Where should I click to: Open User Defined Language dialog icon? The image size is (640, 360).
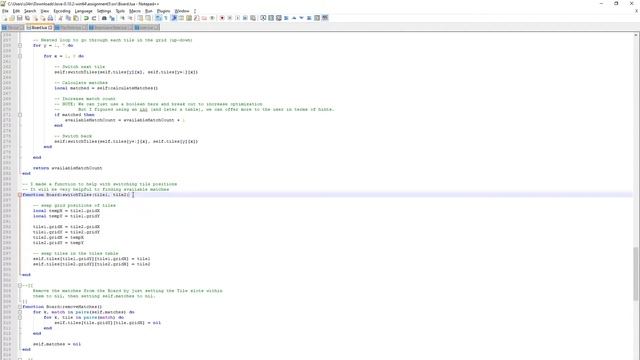pyautogui.click(x=181, y=18)
